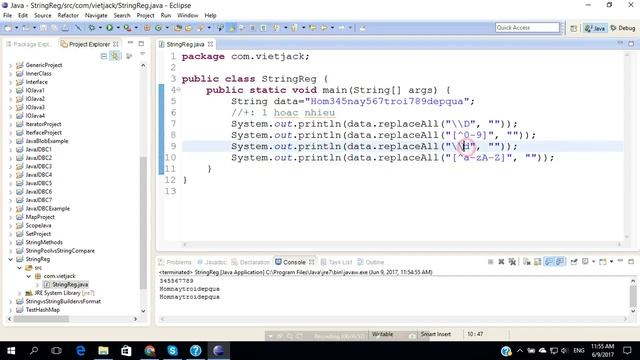Select the MapProject tree item

(36, 217)
